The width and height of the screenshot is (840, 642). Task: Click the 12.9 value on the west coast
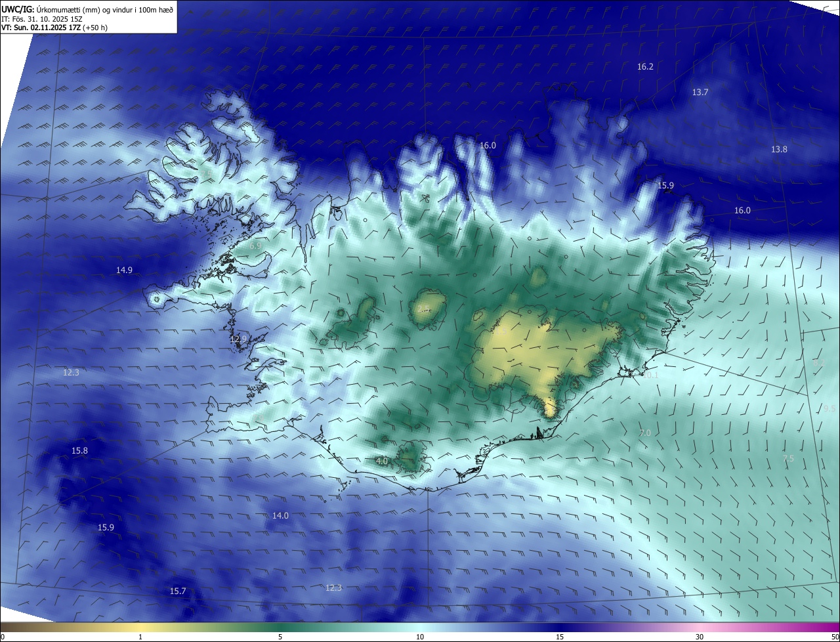[x=238, y=339]
